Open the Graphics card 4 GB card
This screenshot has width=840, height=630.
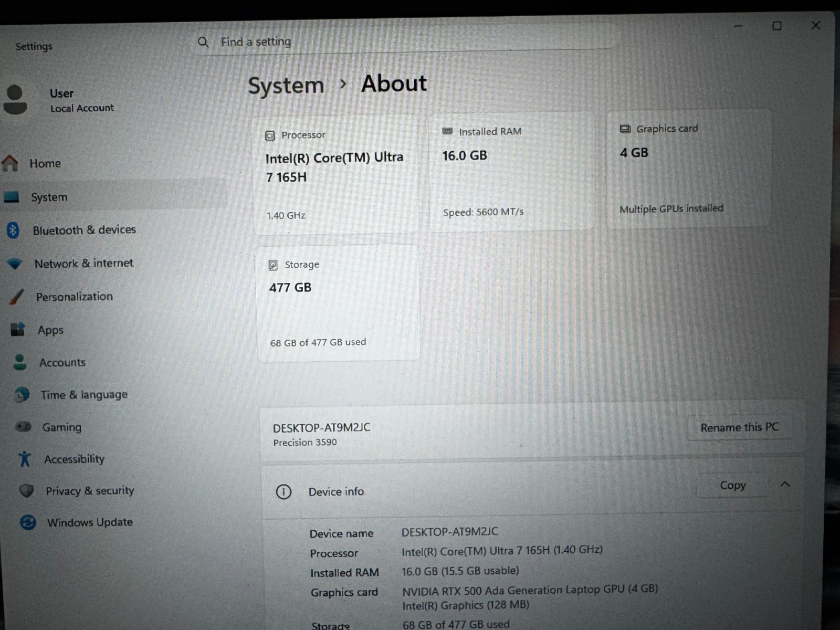[689, 168]
